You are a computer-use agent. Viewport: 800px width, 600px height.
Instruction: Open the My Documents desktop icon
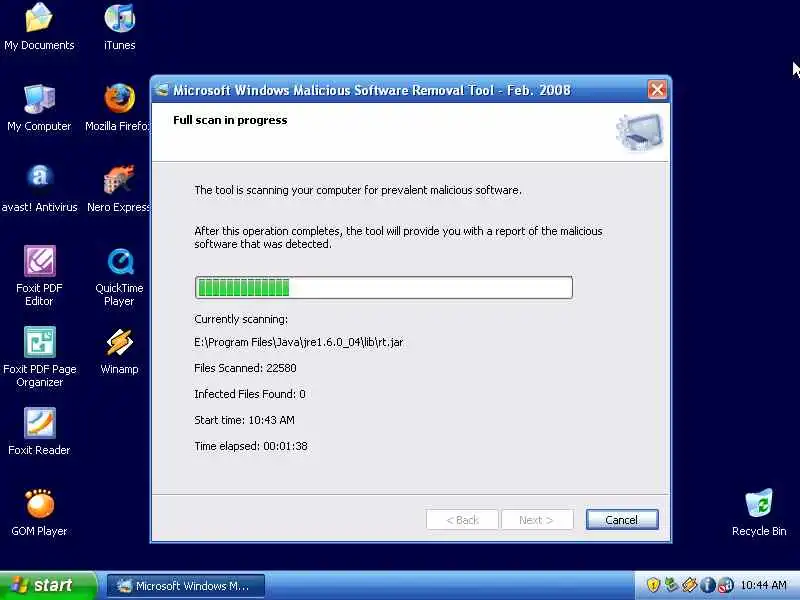click(x=39, y=27)
